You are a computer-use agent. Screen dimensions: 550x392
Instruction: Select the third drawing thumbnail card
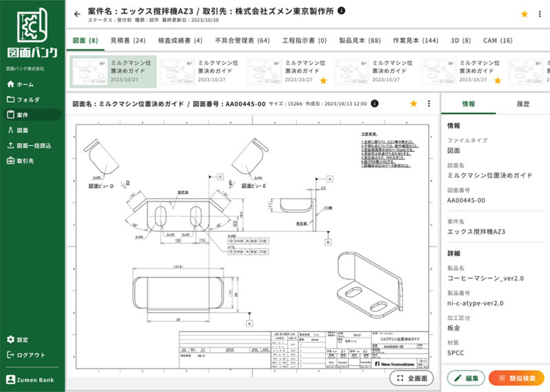coord(287,72)
